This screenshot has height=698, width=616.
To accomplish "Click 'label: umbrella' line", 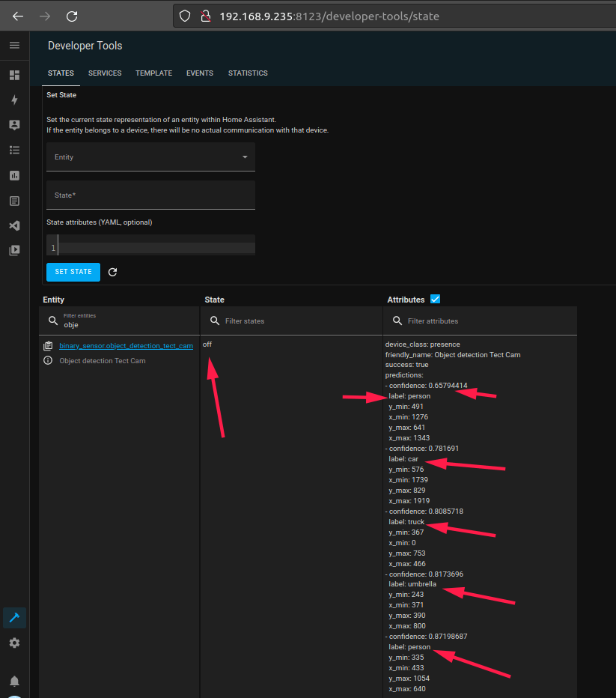I will [x=412, y=584].
